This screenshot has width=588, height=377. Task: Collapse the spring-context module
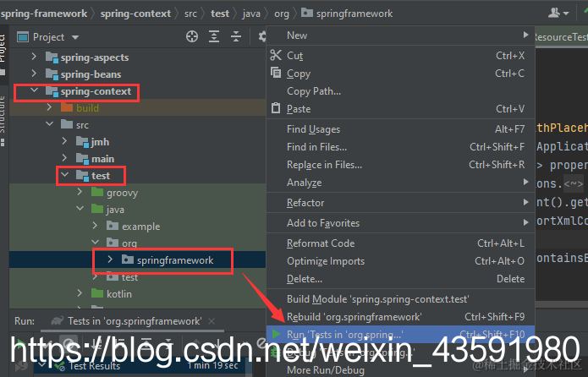(x=34, y=90)
